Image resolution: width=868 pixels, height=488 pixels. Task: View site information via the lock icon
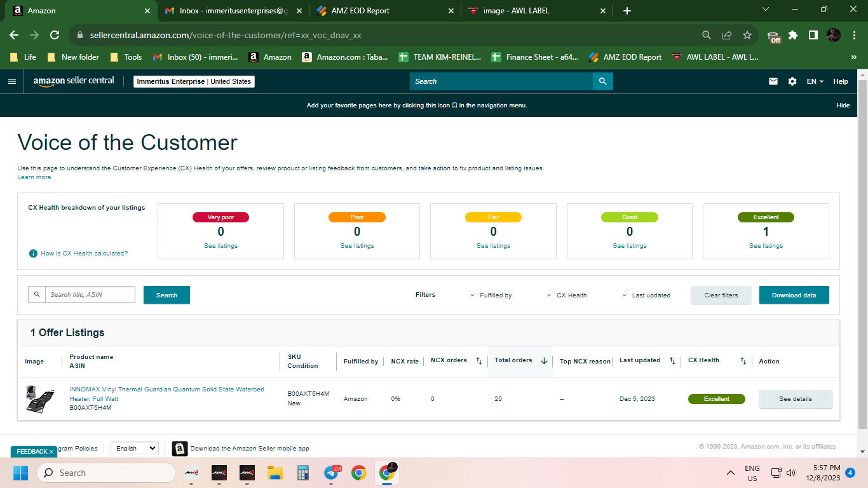pos(80,36)
